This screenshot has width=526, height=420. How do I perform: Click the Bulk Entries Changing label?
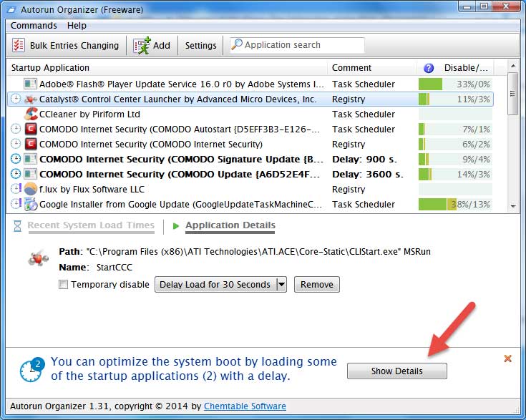tap(74, 46)
